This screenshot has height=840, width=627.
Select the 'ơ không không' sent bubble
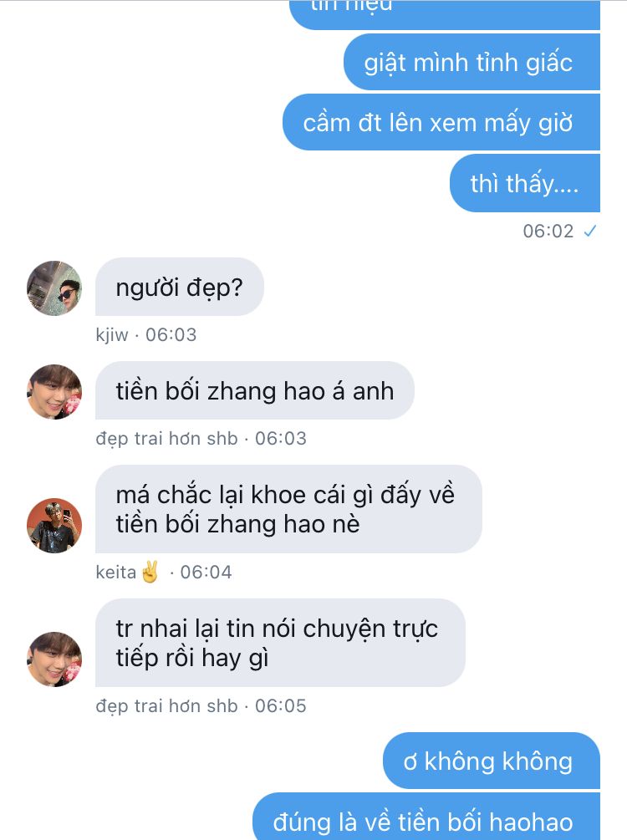[x=492, y=761]
